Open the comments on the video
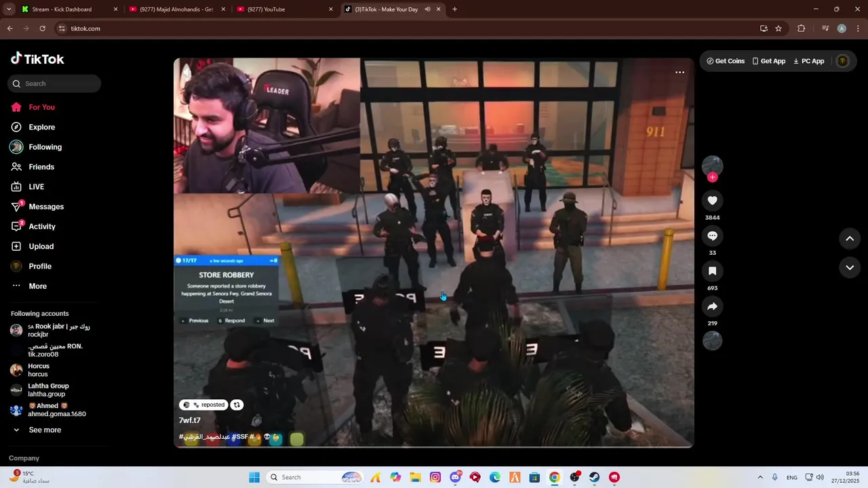The width and height of the screenshot is (868, 488). [712, 236]
